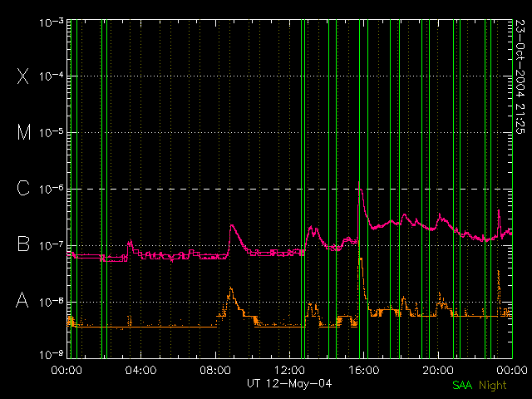The height and width of the screenshot is (399, 532).
Task: Click the 20:00 time axis label
Action: (438, 369)
